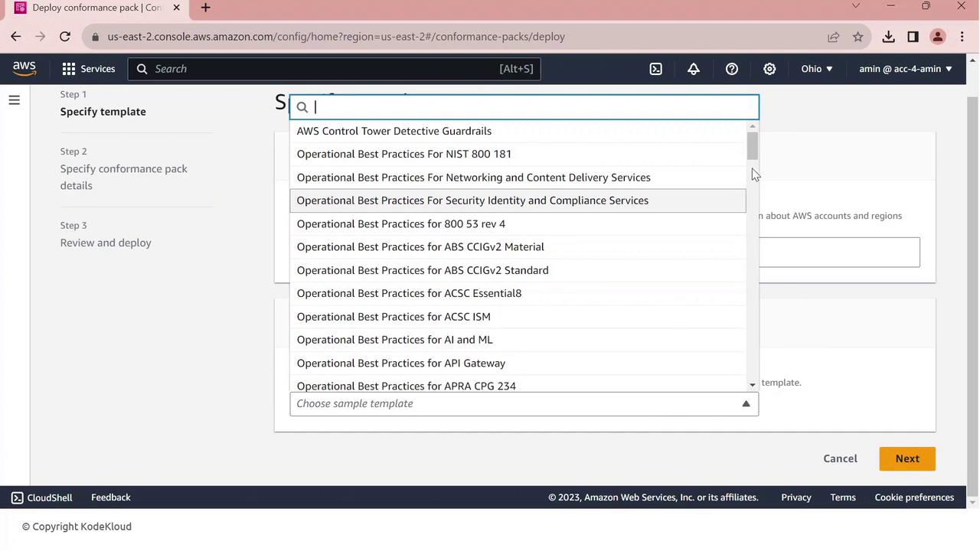The image size is (980, 551).
Task: Reload the page
Action: coord(65,37)
